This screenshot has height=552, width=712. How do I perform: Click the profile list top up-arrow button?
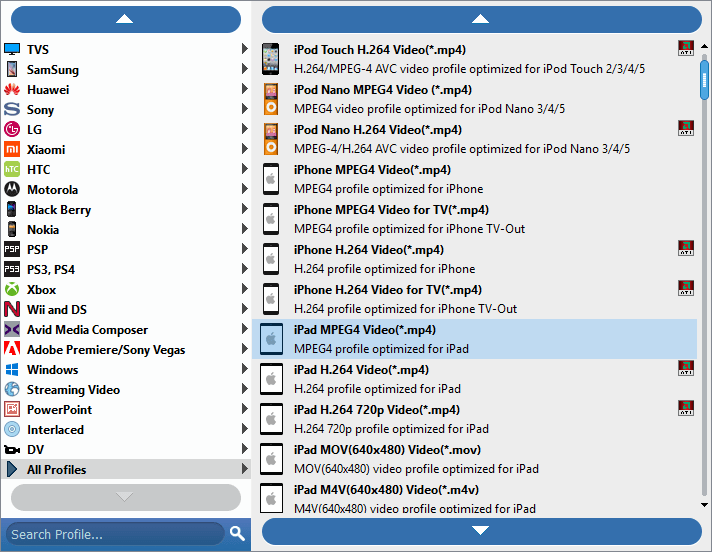(x=481, y=20)
